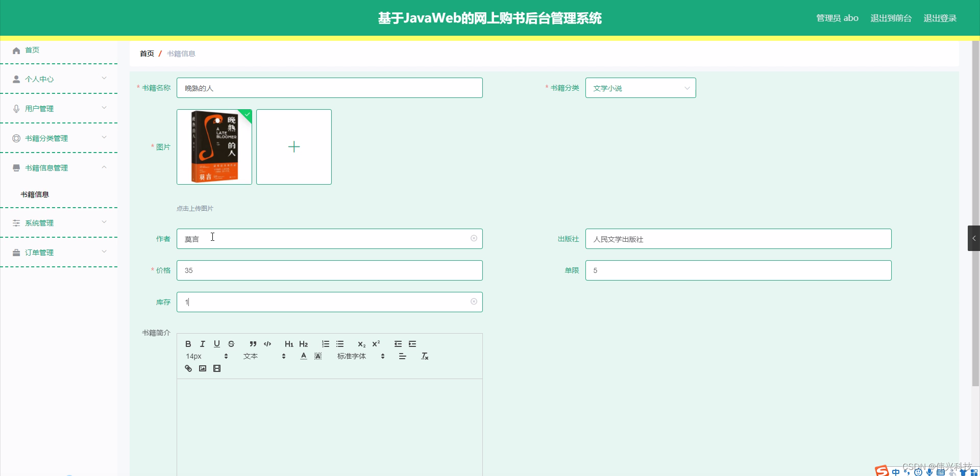
Task: Expand the 系统管理 sidebar menu
Action: 59,223
